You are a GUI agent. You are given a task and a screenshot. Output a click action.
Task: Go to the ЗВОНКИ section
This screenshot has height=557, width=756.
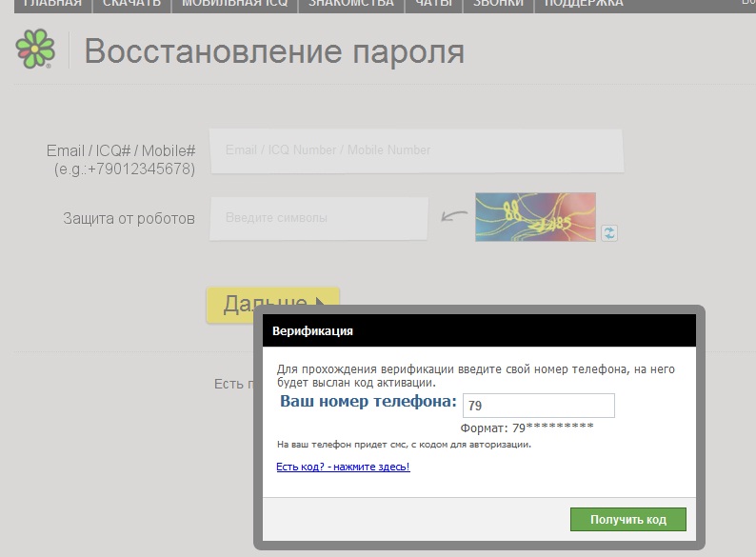(x=498, y=4)
